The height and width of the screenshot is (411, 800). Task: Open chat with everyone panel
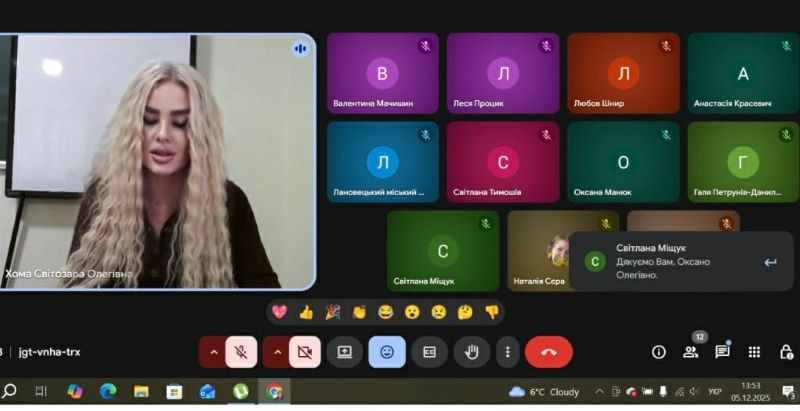tap(722, 352)
